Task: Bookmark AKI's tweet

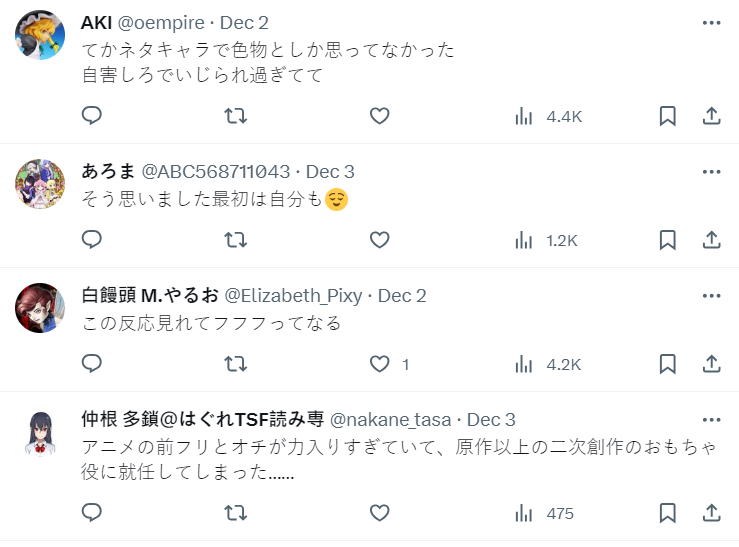Action: click(x=668, y=116)
